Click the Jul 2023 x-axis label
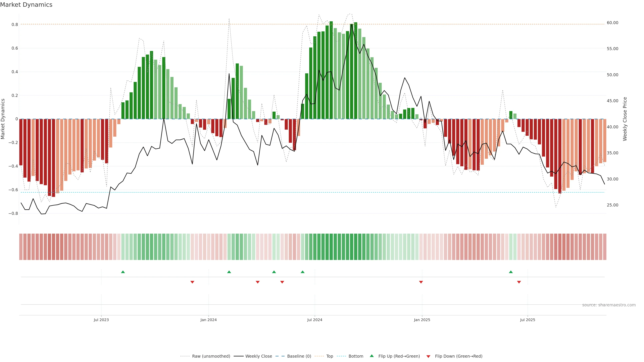Image resolution: width=644 pixels, height=362 pixels. pos(101,320)
